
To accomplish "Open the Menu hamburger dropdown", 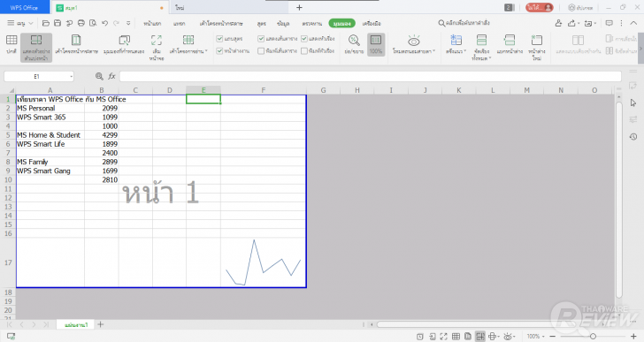I will (x=19, y=23).
